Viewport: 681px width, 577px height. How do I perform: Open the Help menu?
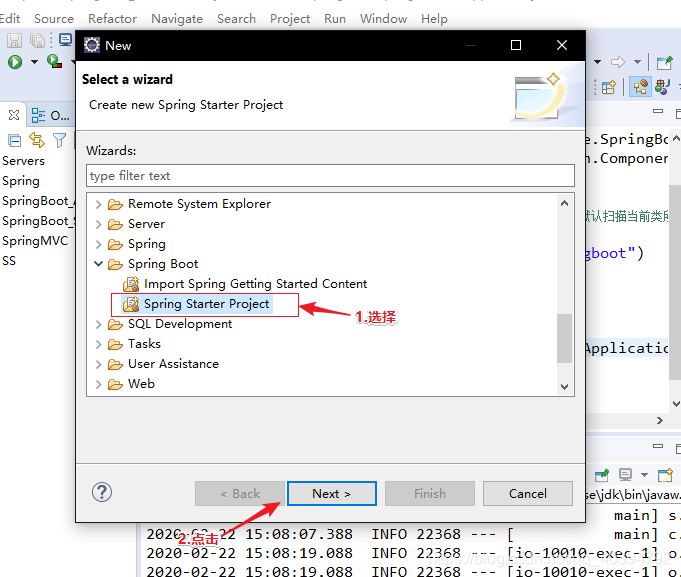[434, 19]
